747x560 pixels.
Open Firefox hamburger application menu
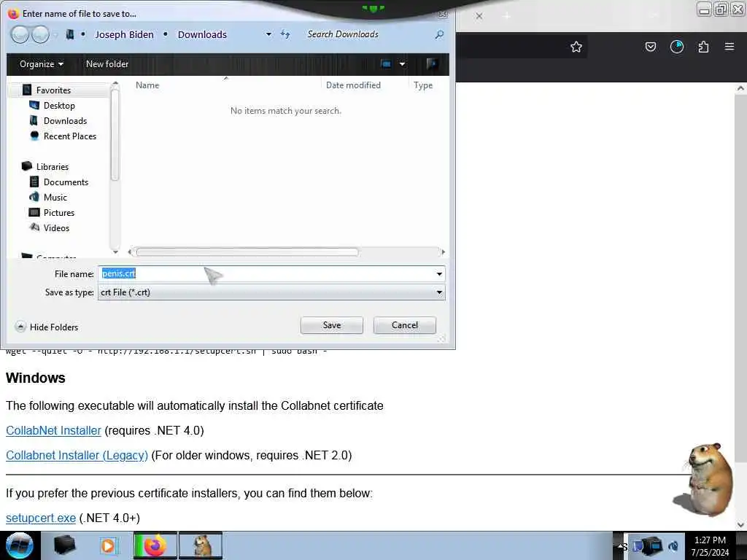click(x=729, y=47)
